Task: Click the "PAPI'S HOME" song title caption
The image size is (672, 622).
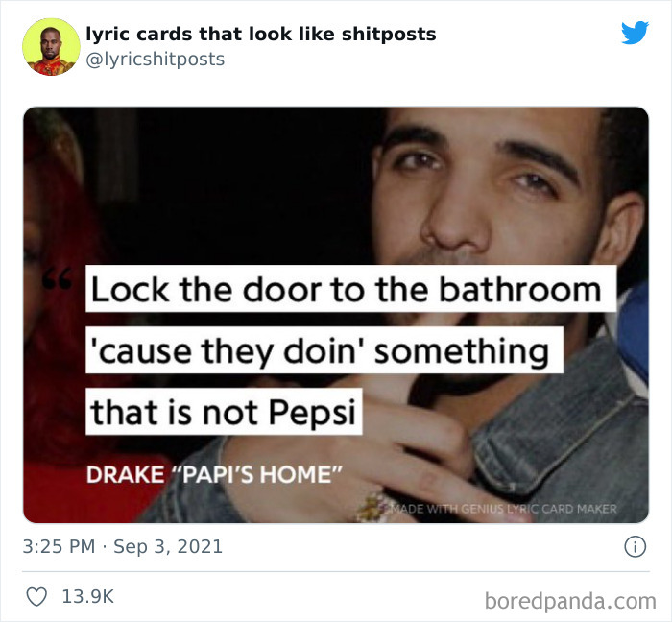Action: point(258,474)
